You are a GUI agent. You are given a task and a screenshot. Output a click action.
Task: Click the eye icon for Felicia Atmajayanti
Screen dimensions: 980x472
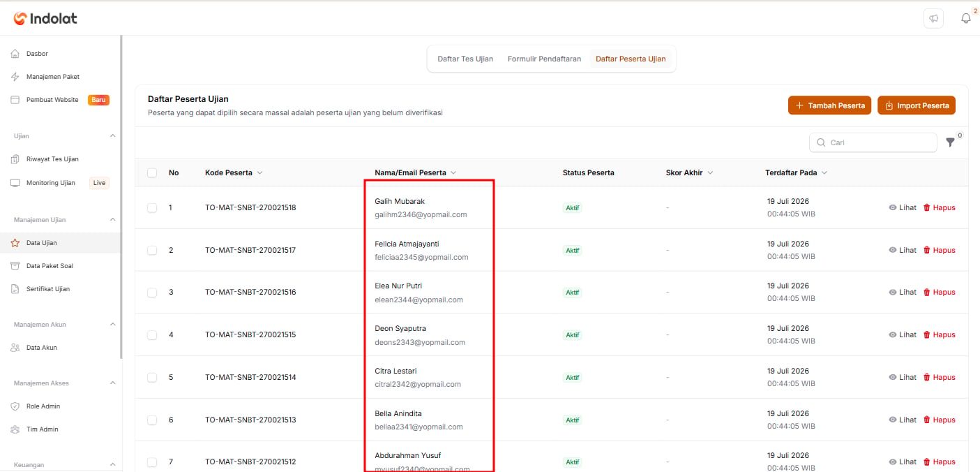pos(893,251)
